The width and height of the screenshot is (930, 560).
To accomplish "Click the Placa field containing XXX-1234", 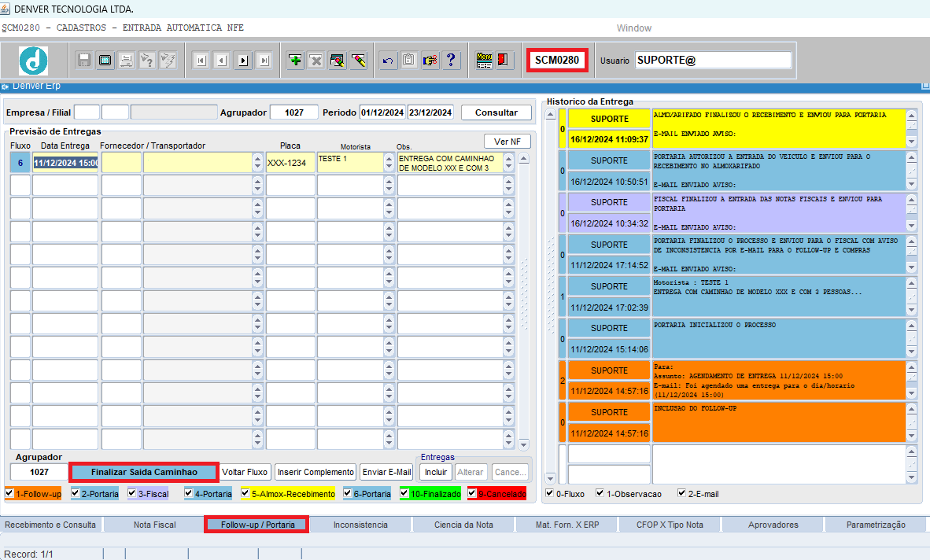I will point(290,162).
